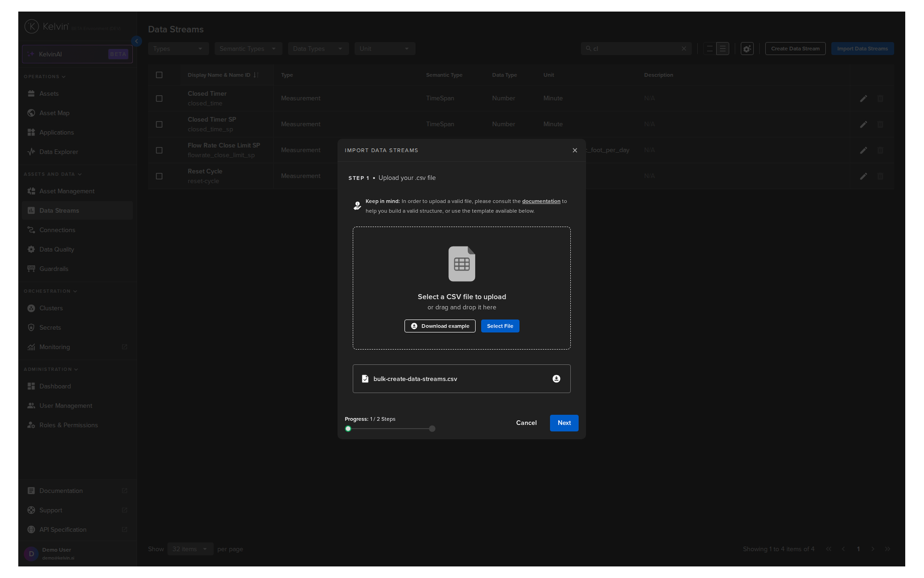Click the edit pencil for Closed Timer

(863, 98)
